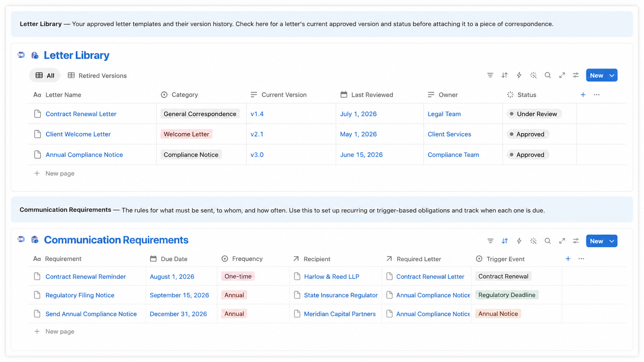Click Compliance Notice category tag
The width and height of the screenshot is (644, 362).
191,155
